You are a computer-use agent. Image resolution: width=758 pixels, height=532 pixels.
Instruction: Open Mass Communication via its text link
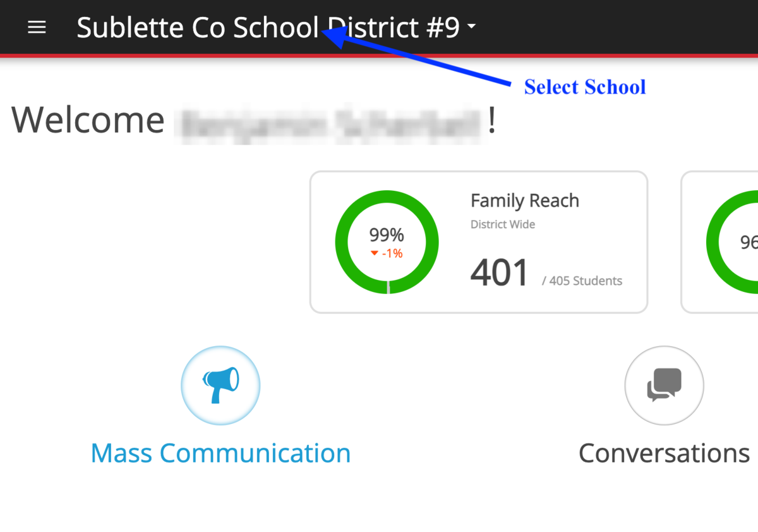(220, 452)
